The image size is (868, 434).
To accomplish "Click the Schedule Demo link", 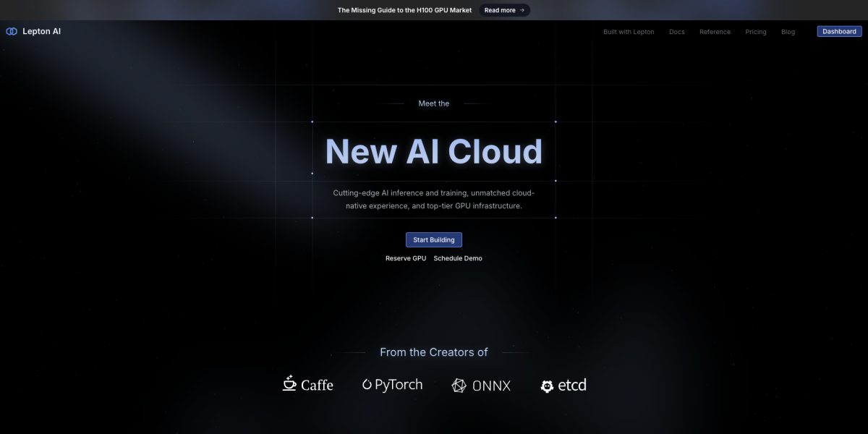I will point(457,258).
